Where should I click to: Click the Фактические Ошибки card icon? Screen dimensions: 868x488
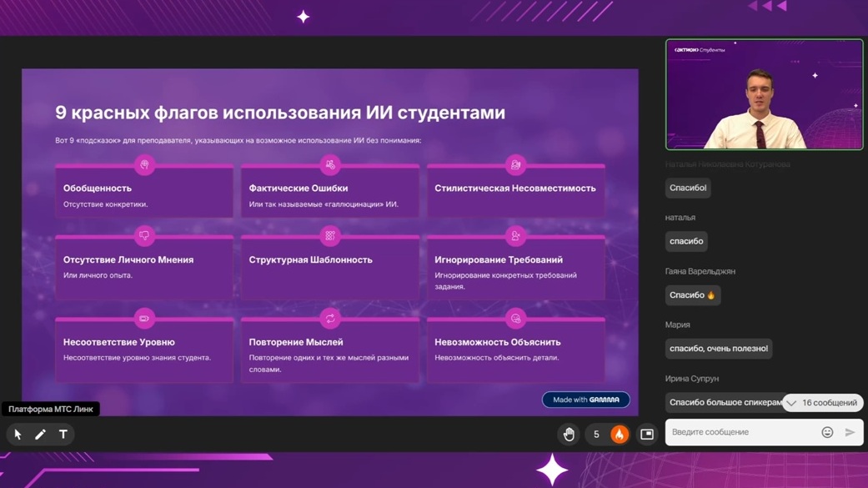[330, 165]
